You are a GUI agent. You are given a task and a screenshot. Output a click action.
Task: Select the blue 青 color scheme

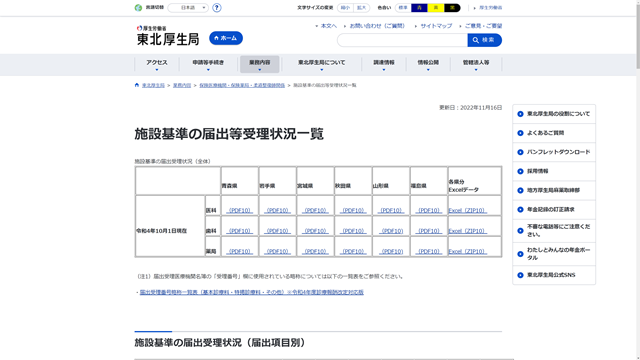419,8
